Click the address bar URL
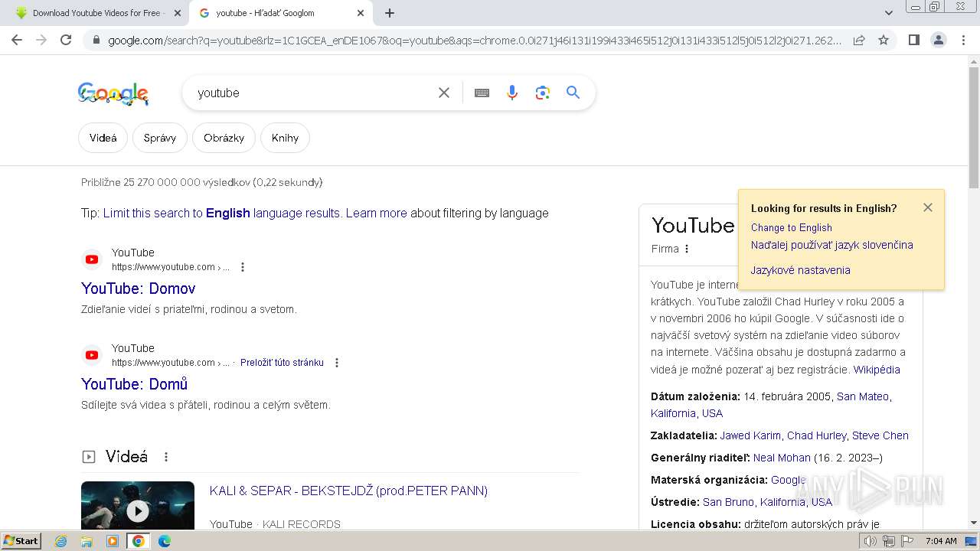The width and height of the screenshot is (980, 551). pos(475,40)
